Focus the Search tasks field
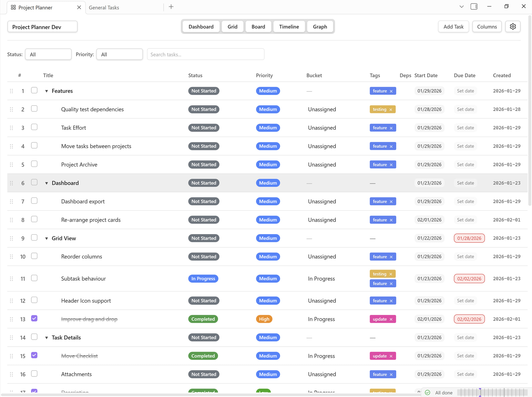Viewport: 532px width, 397px height. tap(205, 54)
